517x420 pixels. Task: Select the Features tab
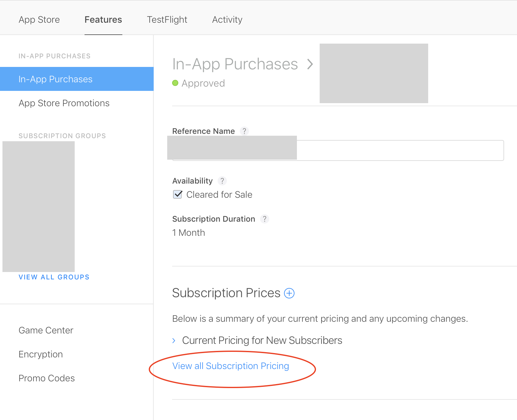pyautogui.click(x=103, y=20)
